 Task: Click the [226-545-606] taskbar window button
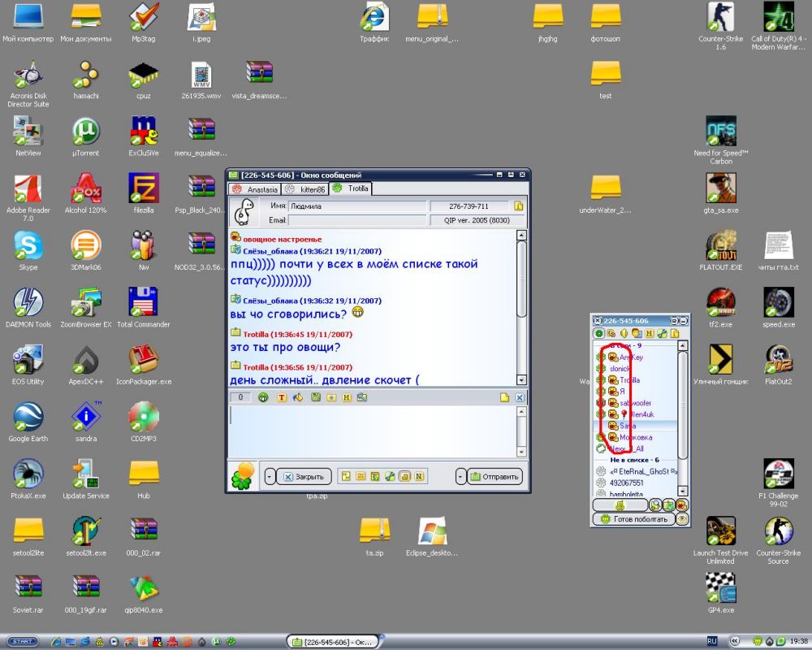point(334,642)
